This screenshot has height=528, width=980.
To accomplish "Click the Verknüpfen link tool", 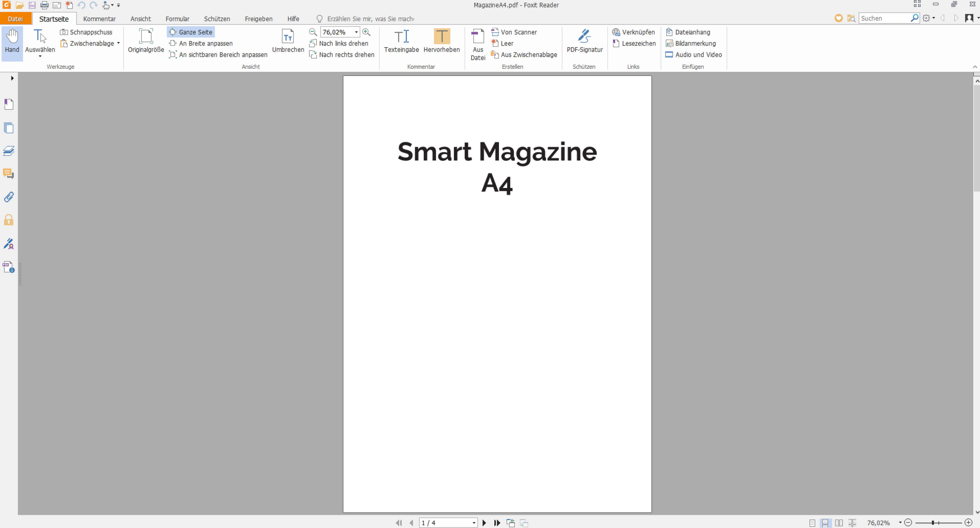I will click(633, 32).
